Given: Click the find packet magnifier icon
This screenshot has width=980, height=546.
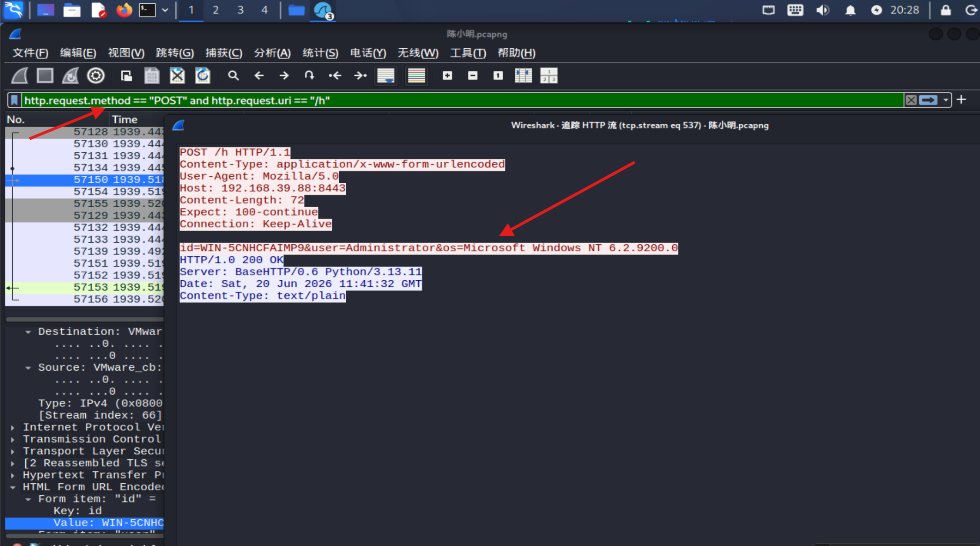Looking at the screenshot, I should point(233,75).
